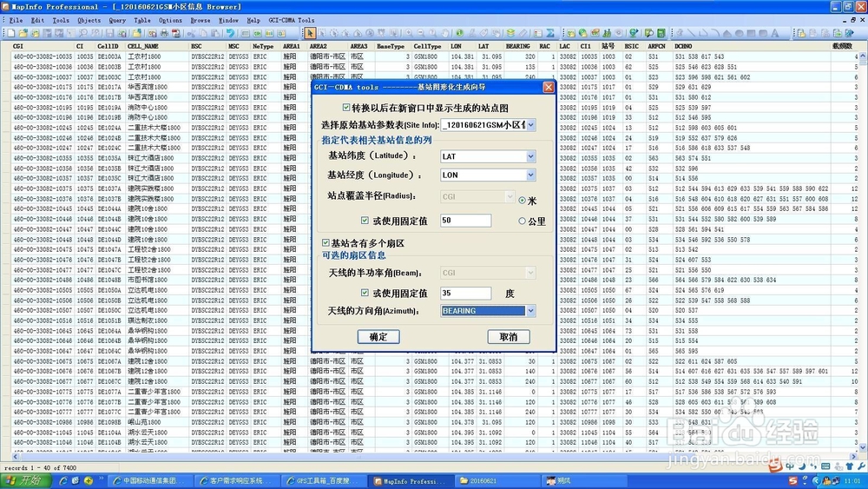This screenshot has height=489, width=868.
Task: Click the Grabber hand tool
Action: pyautogui.click(x=445, y=33)
